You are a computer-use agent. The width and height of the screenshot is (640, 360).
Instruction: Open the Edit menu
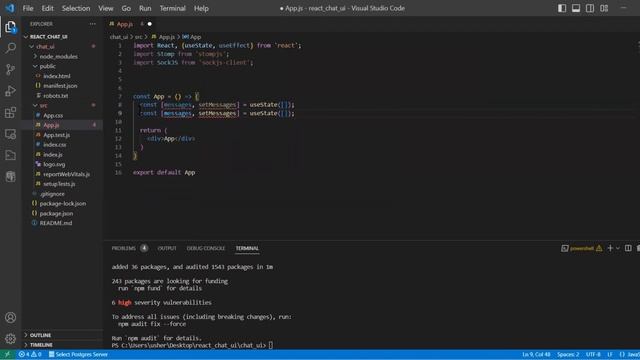[47, 8]
